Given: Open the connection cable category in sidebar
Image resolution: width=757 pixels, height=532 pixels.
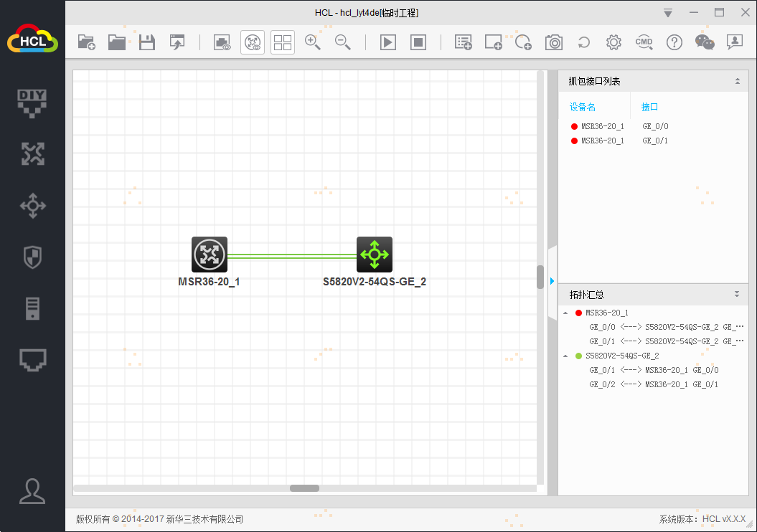Looking at the screenshot, I should pos(32,360).
